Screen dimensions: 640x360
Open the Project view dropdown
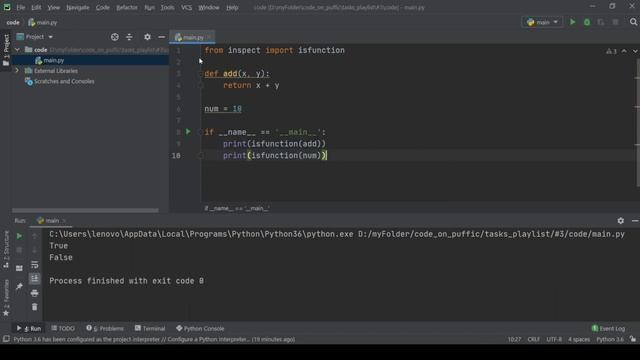click(35, 37)
